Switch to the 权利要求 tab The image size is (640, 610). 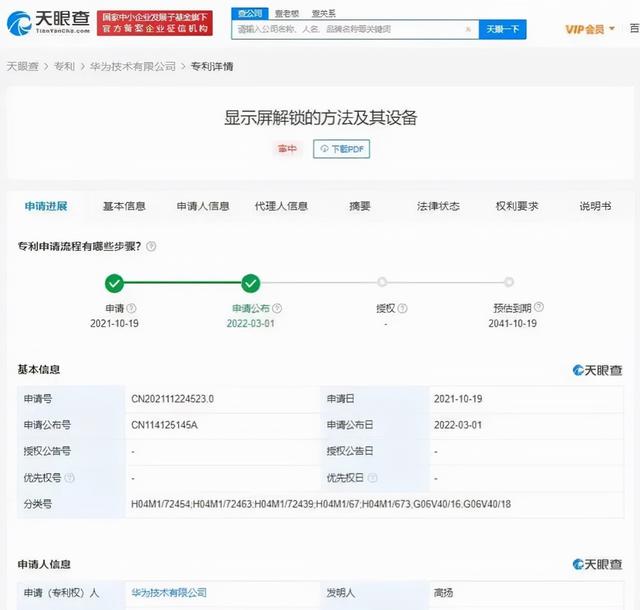pos(517,206)
